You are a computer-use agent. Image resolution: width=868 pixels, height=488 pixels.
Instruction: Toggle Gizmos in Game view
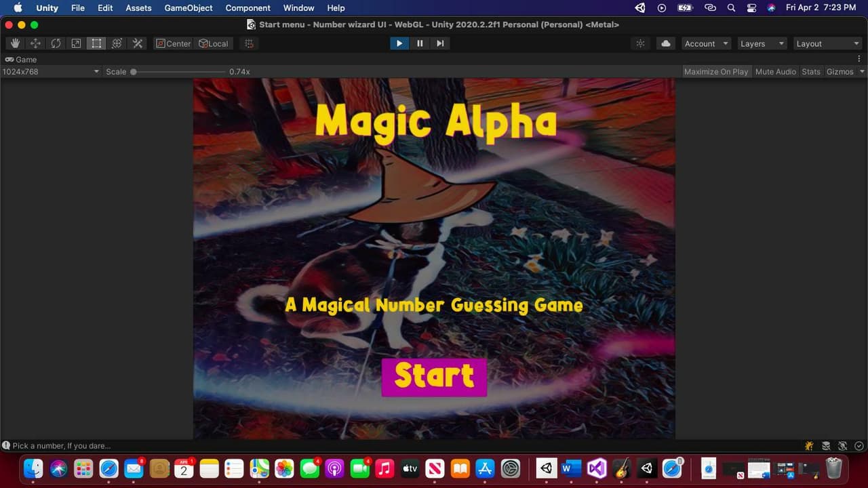840,72
